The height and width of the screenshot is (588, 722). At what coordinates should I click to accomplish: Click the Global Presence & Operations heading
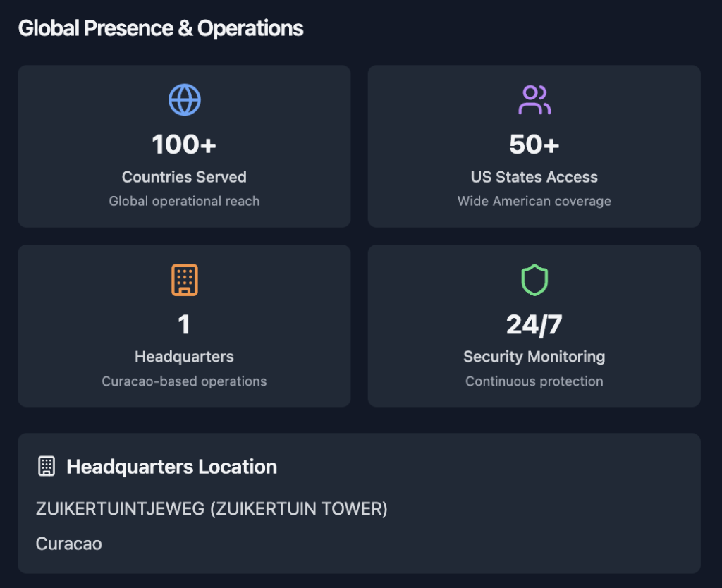(x=161, y=28)
